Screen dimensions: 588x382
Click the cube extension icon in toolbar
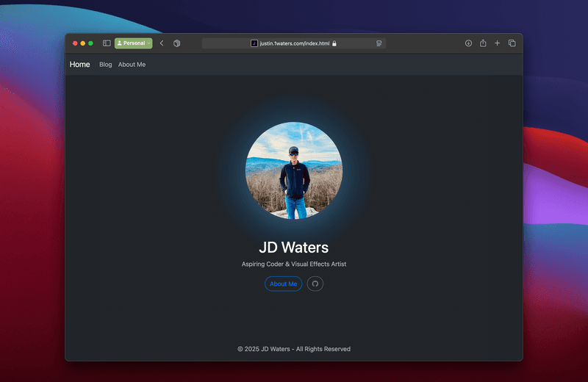177,43
